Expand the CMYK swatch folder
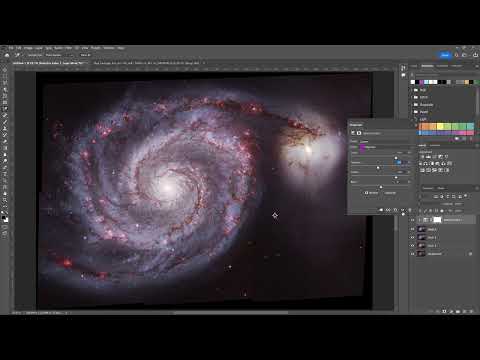Viewport: 480px width, 360px height. (412, 97)
